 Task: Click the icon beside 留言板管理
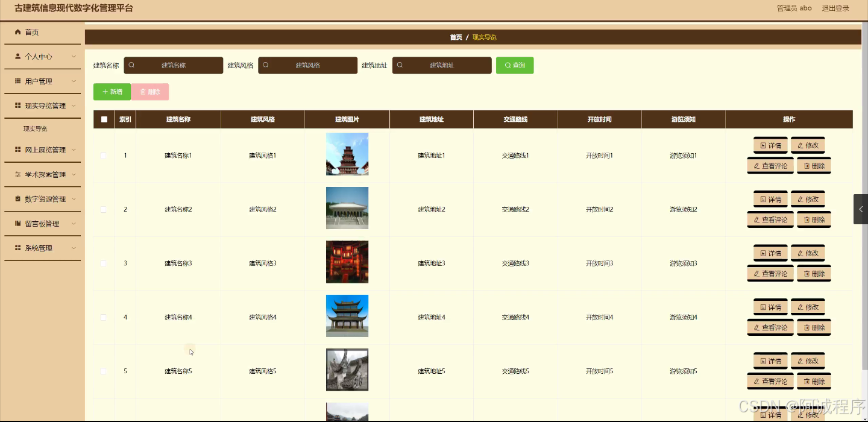18,223
